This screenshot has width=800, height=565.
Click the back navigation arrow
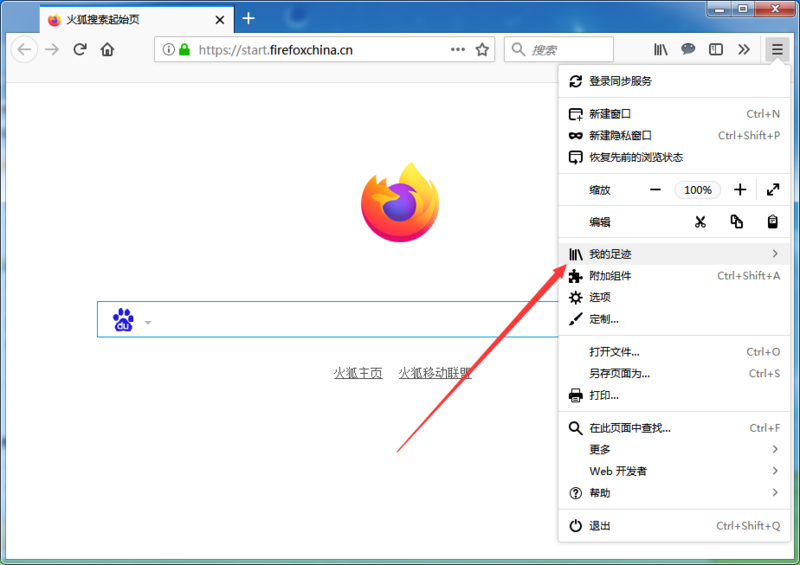24,50
